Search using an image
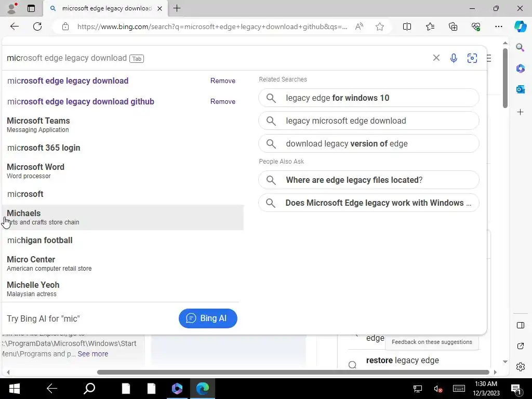This screenshot has width=532, height=399. [472, 58]
